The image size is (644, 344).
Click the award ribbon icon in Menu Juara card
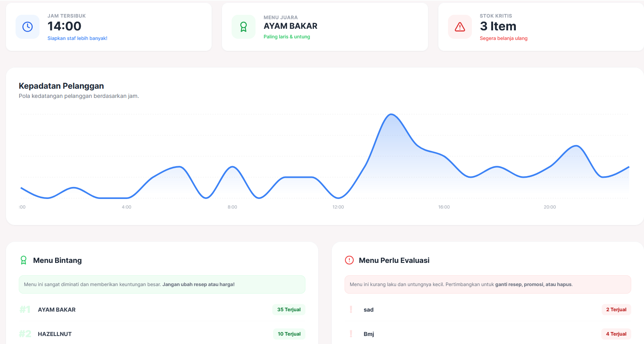tap(244, 27)
